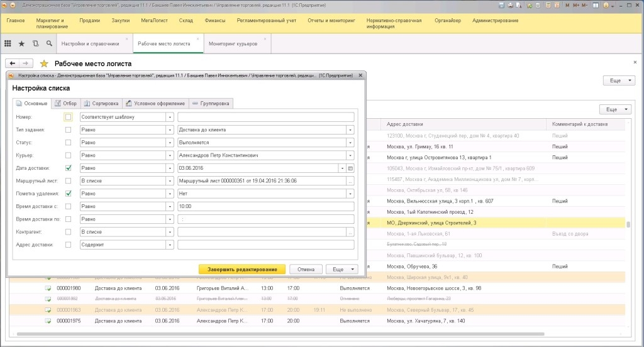This screenshot has width=644, height=347.
Task: Click the horizontal scrollbar under the table
Action: click(x=280, y=334)
